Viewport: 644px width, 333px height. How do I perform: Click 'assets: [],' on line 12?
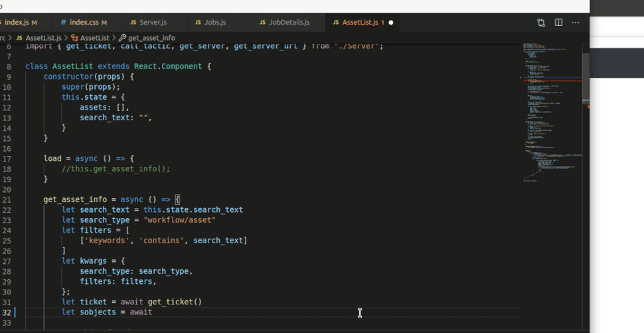(x=104, y=107)
